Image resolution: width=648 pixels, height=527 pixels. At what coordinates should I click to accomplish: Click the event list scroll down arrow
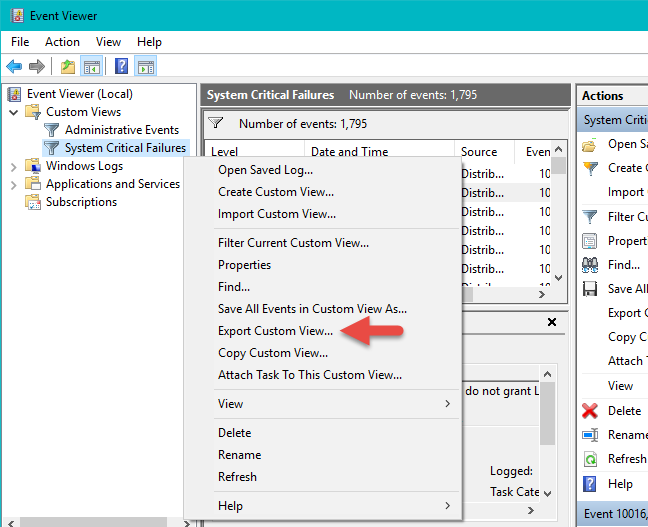click(558, 278)
